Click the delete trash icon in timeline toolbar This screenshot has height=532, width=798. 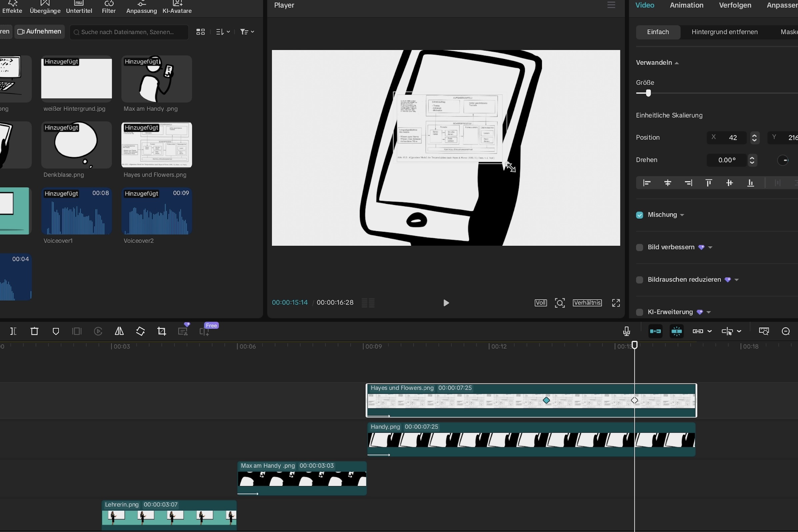click(34, 331)
